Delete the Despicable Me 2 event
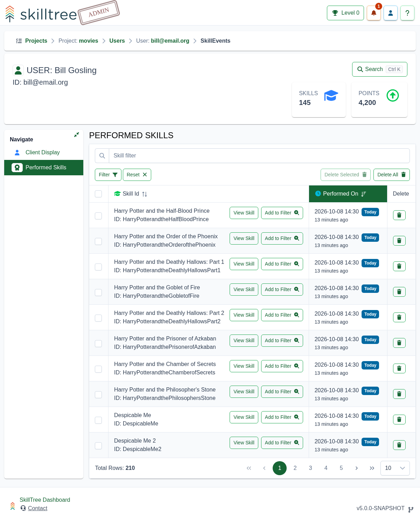The width and height of the screenshot is (420, 521). (x=399, y=445)
